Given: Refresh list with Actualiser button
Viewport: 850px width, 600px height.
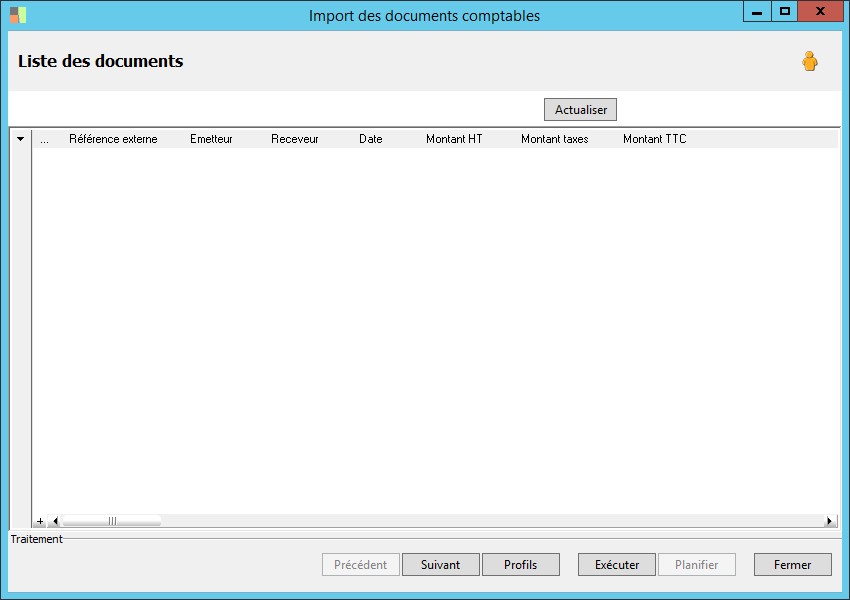Looking at the screenshot, I should pyautogui.click(x=581, y=109).
